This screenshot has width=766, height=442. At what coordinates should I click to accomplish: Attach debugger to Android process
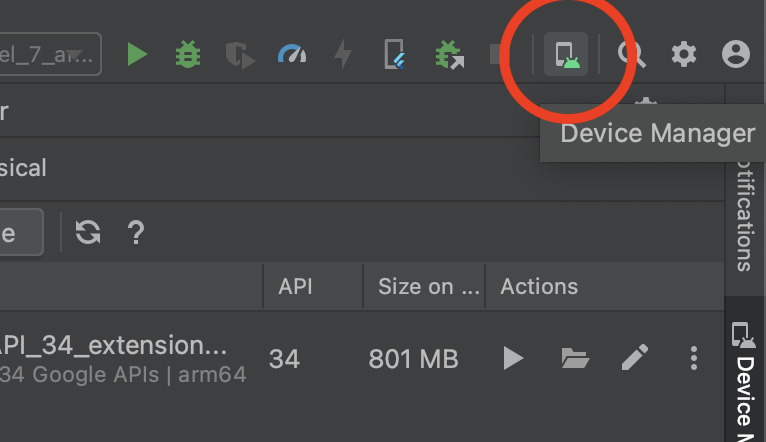449,54
